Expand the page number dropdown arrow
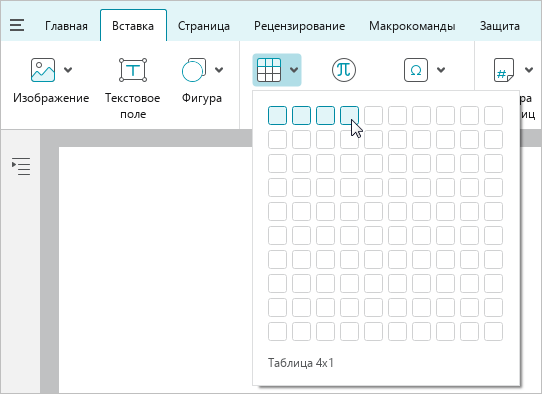 click(x=529, y=70)
